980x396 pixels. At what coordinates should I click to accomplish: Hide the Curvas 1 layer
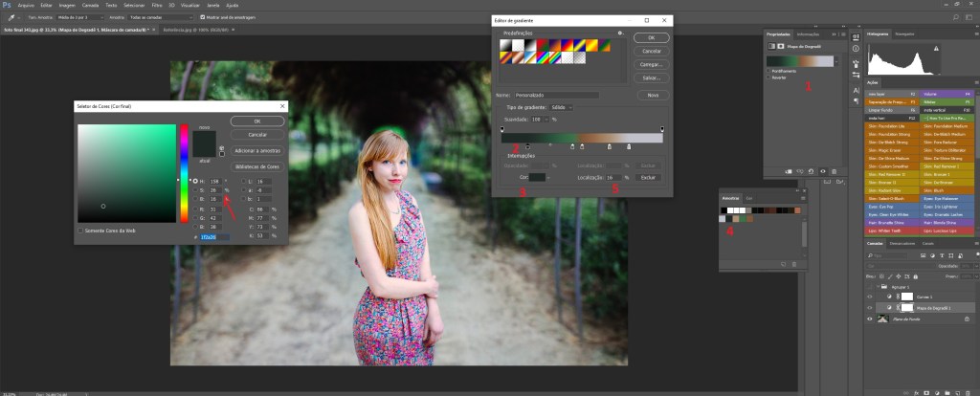pyautogui.click(x=870, y=297)
